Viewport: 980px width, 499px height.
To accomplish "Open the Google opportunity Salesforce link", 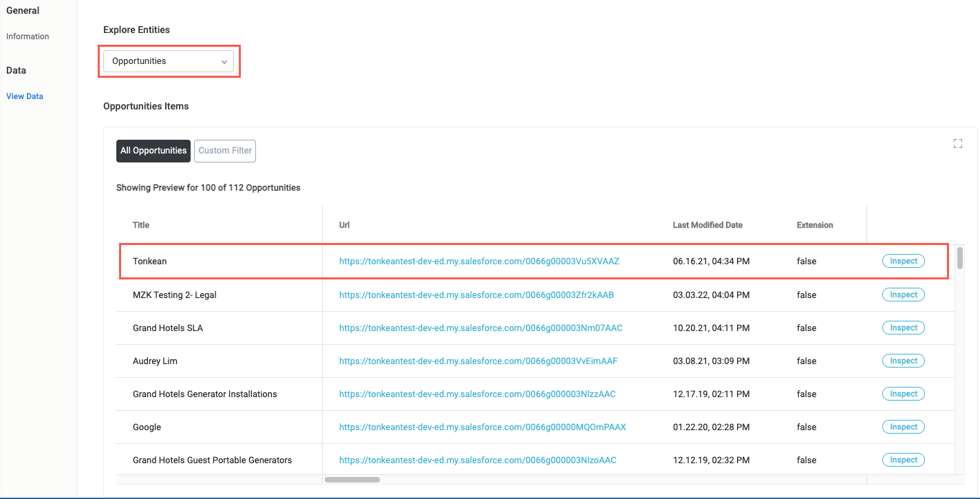I will [482, 427].
